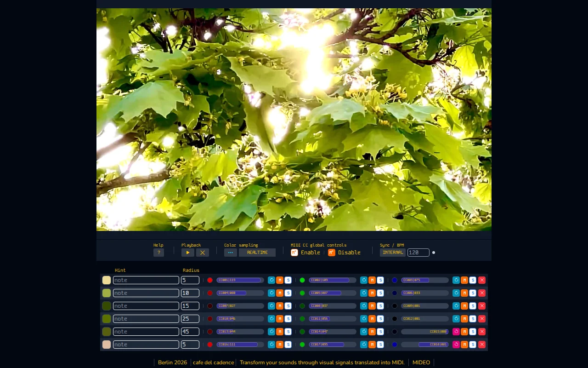Mute CC001 with orange M button
Screen dimensions: 588x368
pos(280,280)
